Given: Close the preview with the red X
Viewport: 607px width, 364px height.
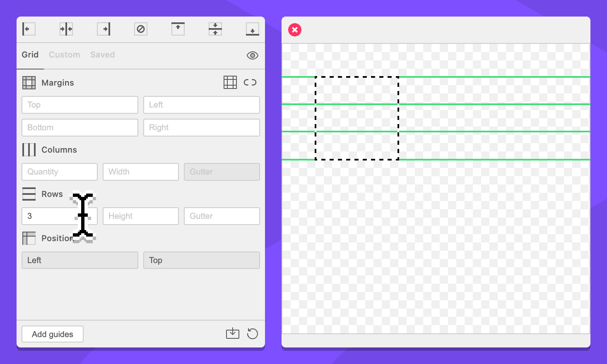Looking at the screenshot, I should [295, 30].
